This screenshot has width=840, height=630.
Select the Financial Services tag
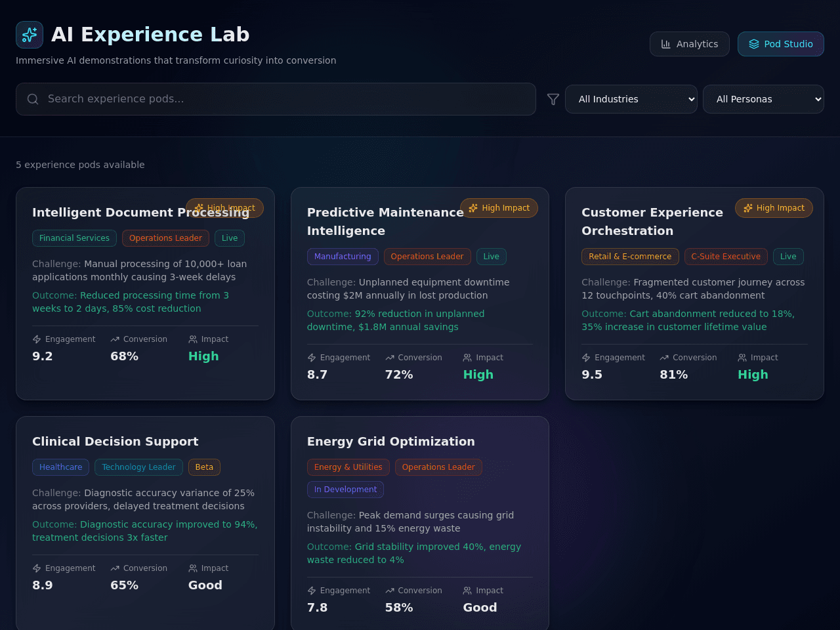[74, 238]
